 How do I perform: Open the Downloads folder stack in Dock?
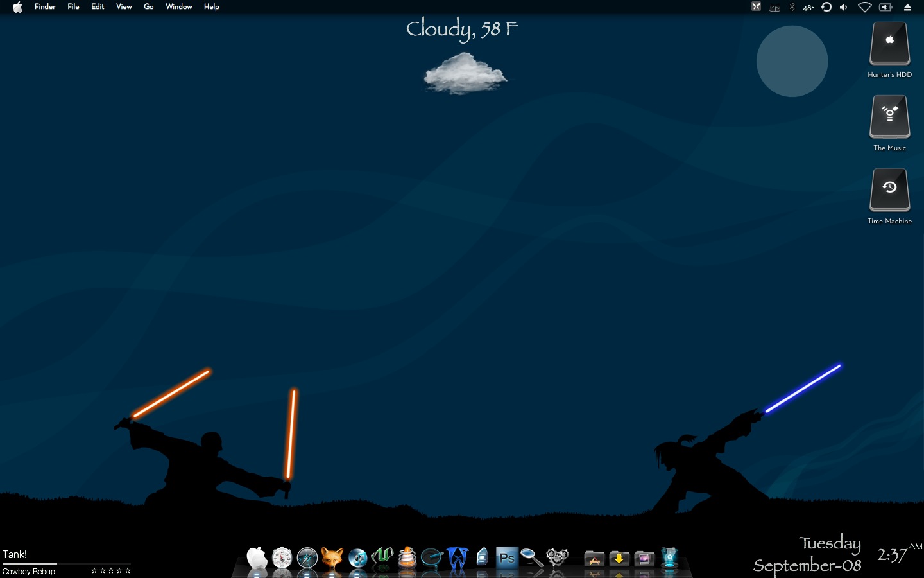619,559
